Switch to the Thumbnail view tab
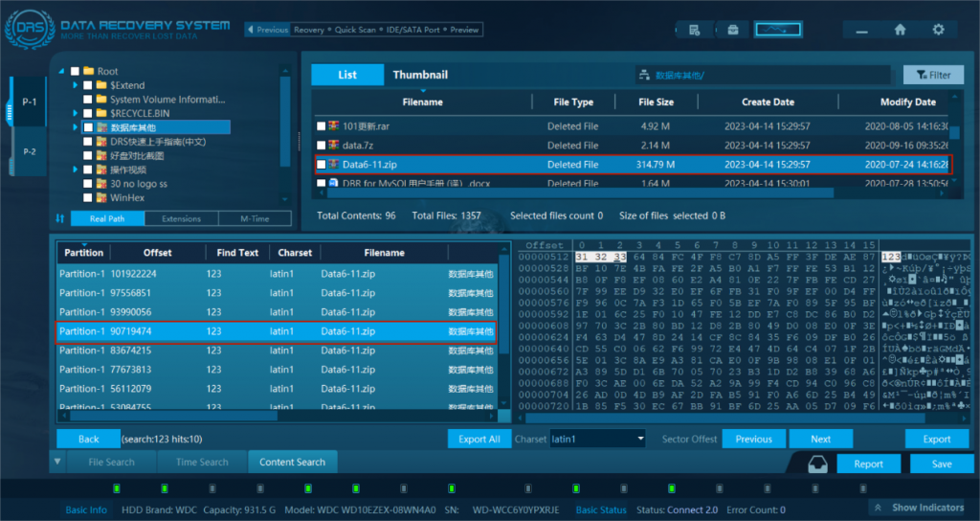This screenshot has height=521, width=980. tap(419, 75)
